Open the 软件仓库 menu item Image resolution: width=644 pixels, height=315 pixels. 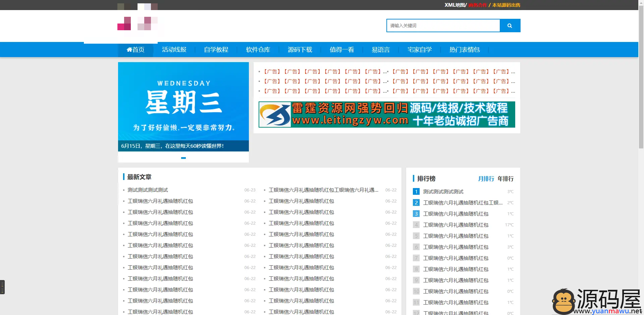tap(258, 50)
